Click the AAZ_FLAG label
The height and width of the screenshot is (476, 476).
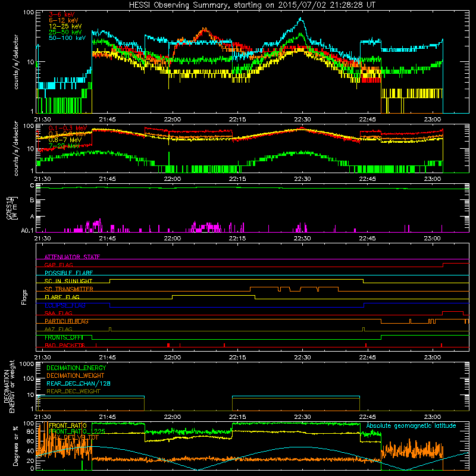click(58, 329)
